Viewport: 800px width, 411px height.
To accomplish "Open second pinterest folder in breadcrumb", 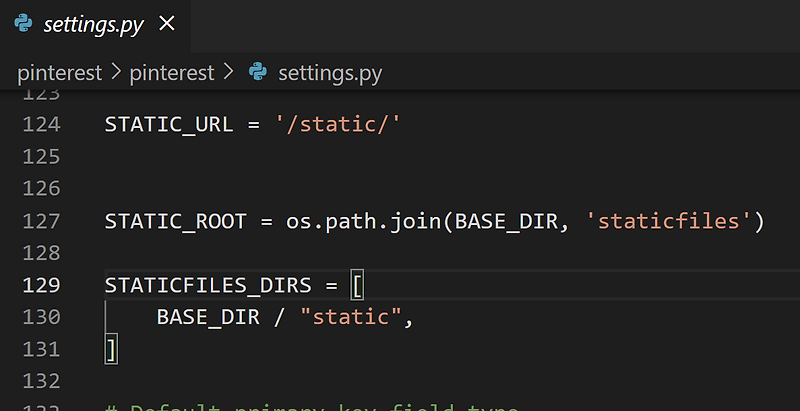I will pos(172,73).
